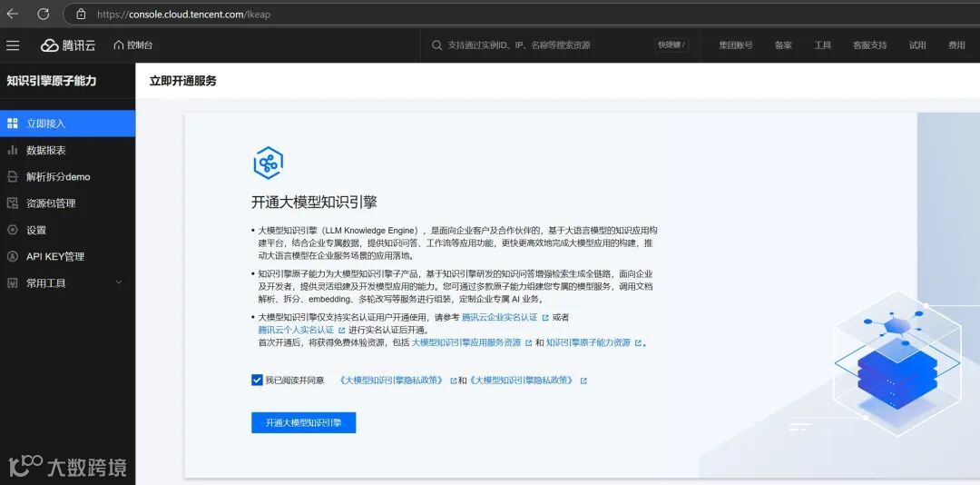Click the 快捷键 / shortcut badge
Screen dimensions: 980x485
click(x=671, y=45)
